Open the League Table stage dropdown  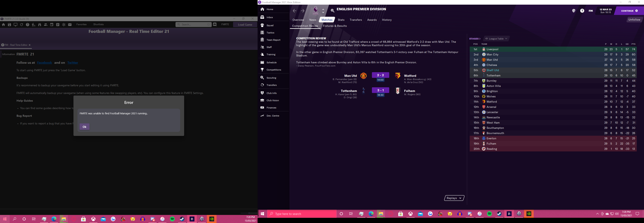point(496,39)
